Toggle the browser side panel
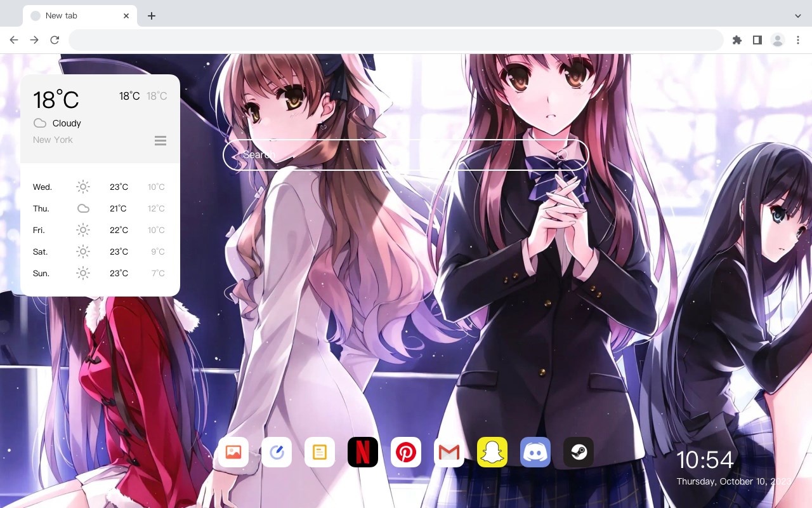This screenshot has height=508, width=812. (757, 40)
